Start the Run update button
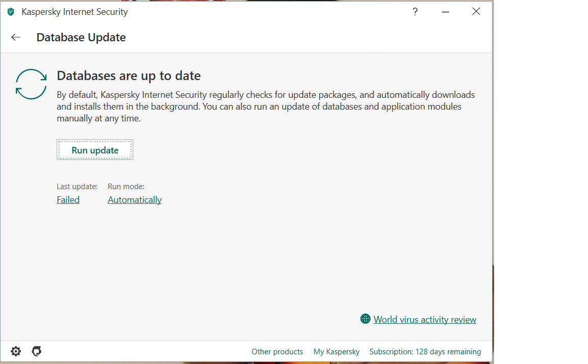This screenshot has height=364, width=588. coord(95,150)
